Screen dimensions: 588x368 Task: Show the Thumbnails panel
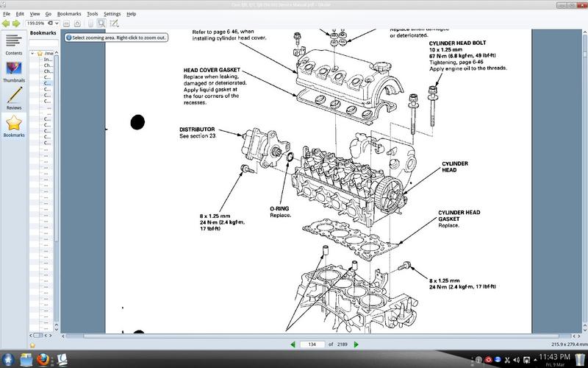[13, 71]
